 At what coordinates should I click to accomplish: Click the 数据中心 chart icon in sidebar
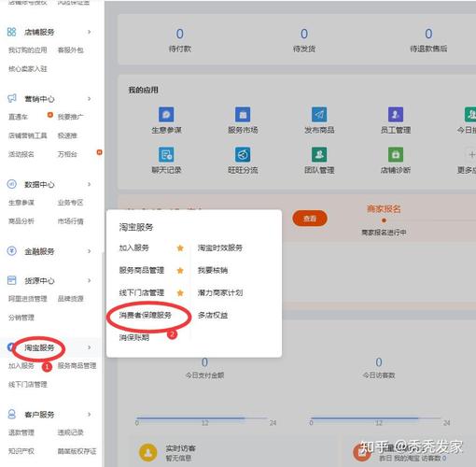(x=12, y=184)
